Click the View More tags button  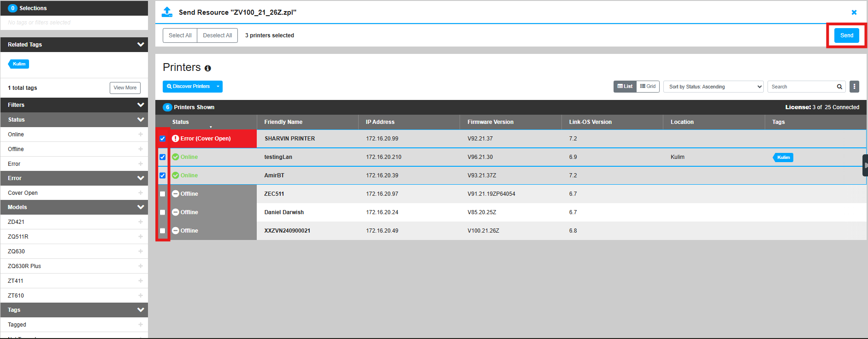125,88
